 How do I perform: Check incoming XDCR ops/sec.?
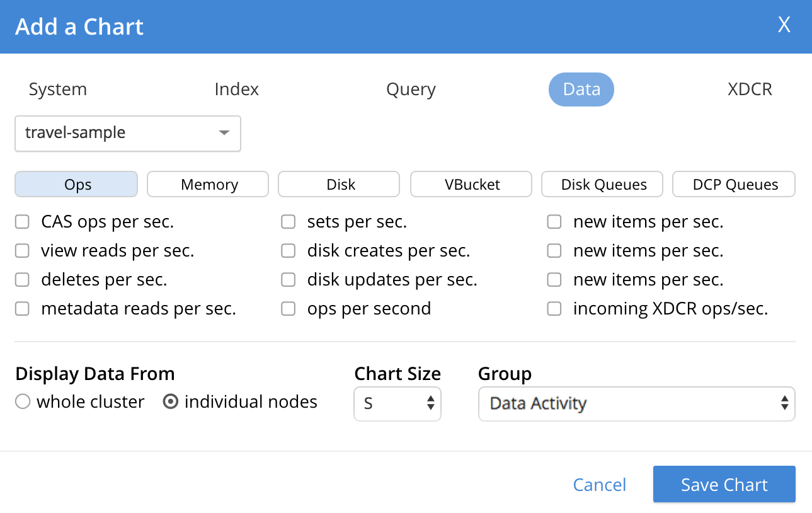(554, 309)
